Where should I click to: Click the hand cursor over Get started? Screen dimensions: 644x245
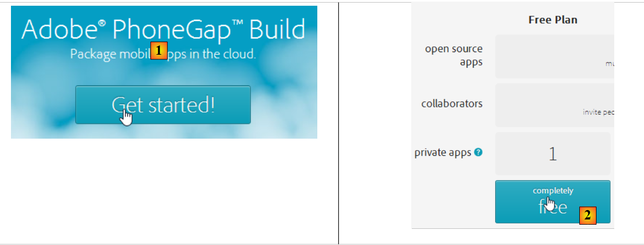tap(125, 117)
